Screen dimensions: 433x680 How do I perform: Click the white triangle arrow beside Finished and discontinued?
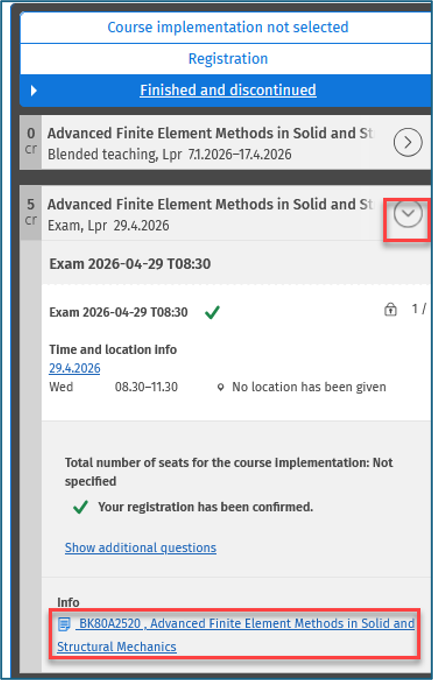(x=34, y=91)
